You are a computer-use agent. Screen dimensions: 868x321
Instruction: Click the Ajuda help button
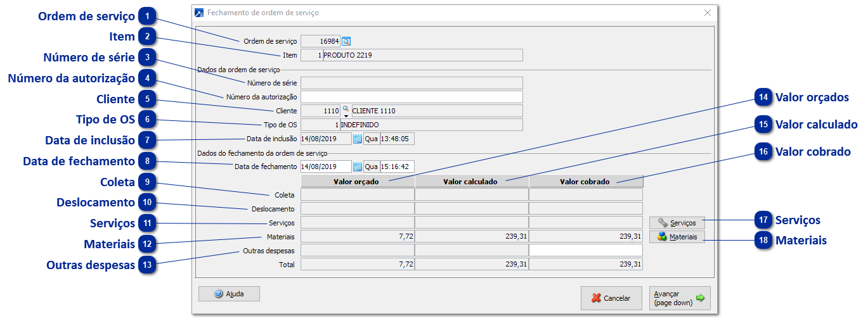[229, 294]
